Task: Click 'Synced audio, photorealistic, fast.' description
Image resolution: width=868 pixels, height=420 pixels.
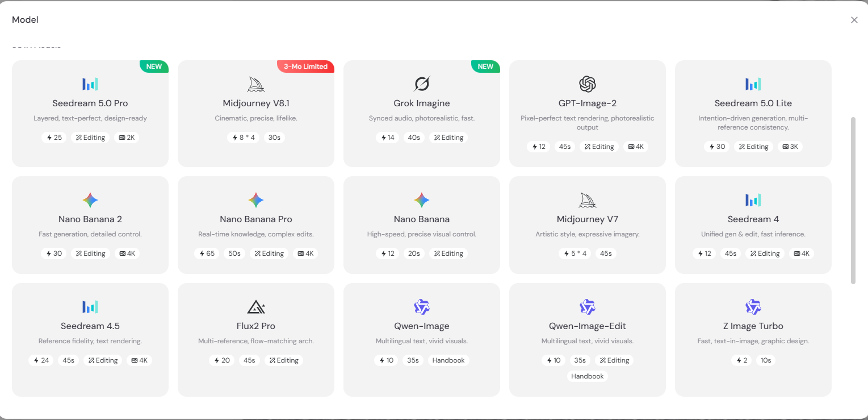Action: 422,119
